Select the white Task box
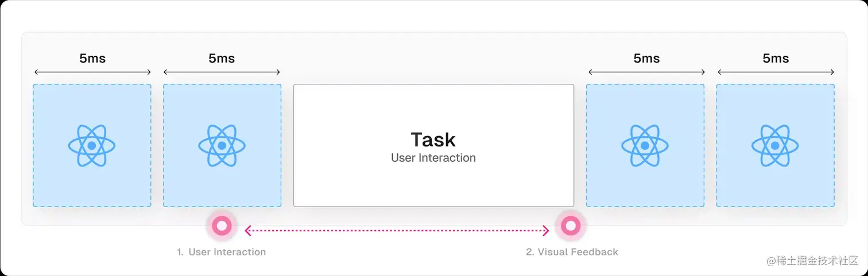The height and width of the screenshot is (276, 868). (433, 145)
